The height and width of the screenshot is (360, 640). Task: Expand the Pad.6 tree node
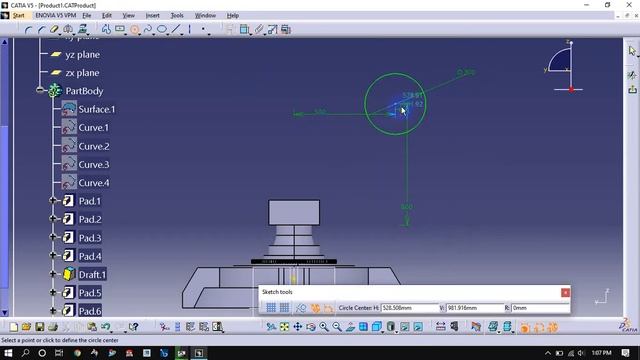point(53,310)
